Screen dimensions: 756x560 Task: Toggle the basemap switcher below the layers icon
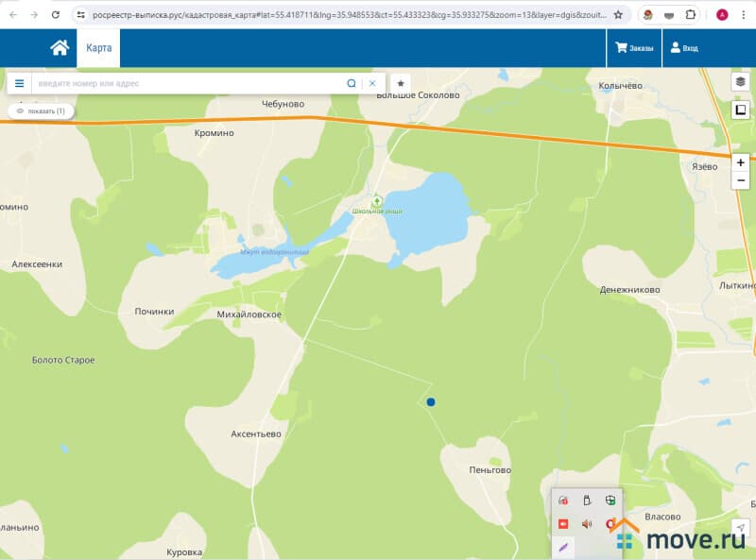[x=741, y=110]
